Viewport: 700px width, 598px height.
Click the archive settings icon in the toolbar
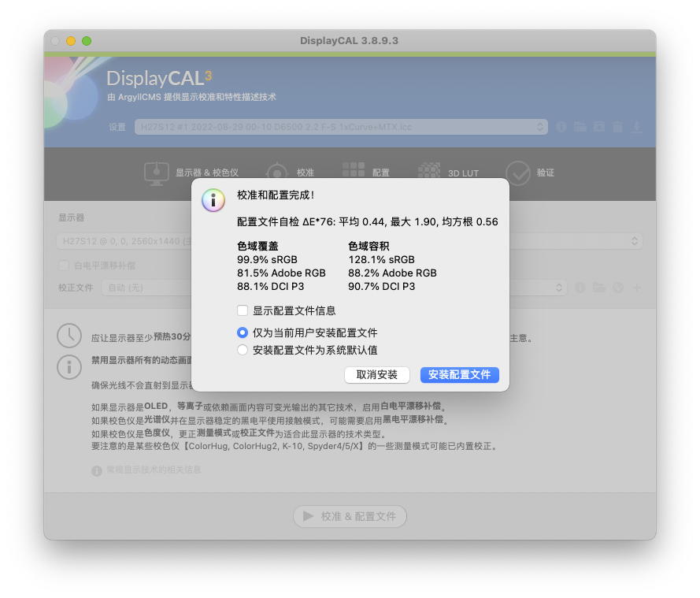599,125
